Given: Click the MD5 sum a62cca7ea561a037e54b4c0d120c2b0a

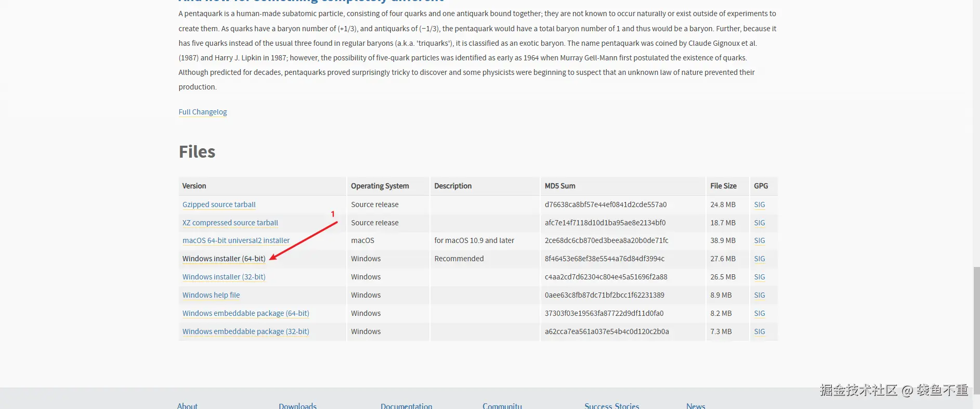Looking at the screenshot, I should tap(607, 331).
